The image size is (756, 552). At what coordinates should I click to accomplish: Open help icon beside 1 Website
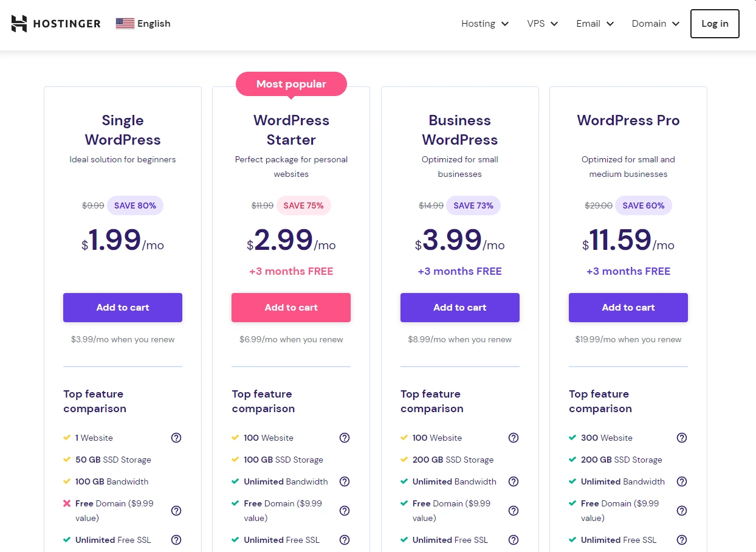pyautogui.click(x=176, y=438)
